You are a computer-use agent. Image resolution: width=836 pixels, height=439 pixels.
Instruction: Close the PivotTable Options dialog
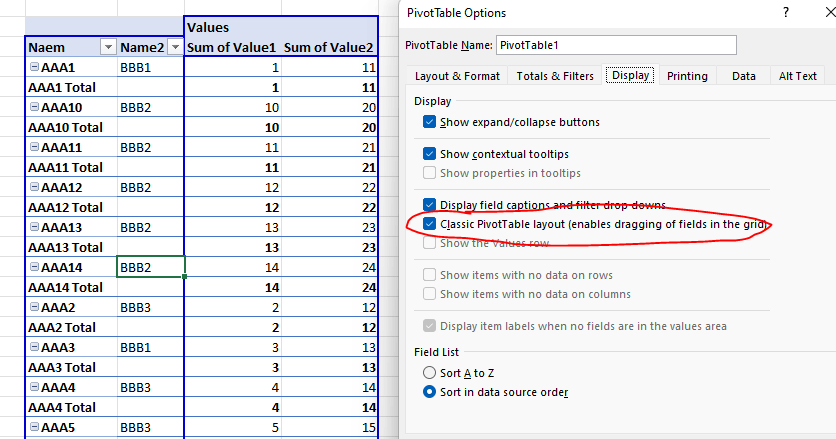click(830, 12)
